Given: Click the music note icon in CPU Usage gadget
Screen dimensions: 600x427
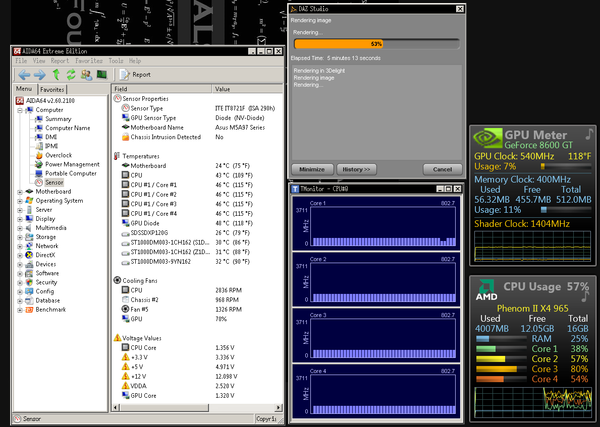Looking at the screenshot, I should 586,297.
